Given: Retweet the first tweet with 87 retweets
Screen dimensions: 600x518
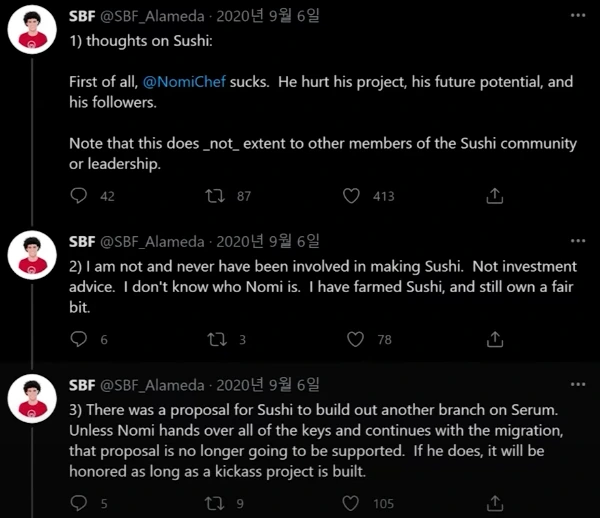Looking at the screenshot, I should point(213,197).
